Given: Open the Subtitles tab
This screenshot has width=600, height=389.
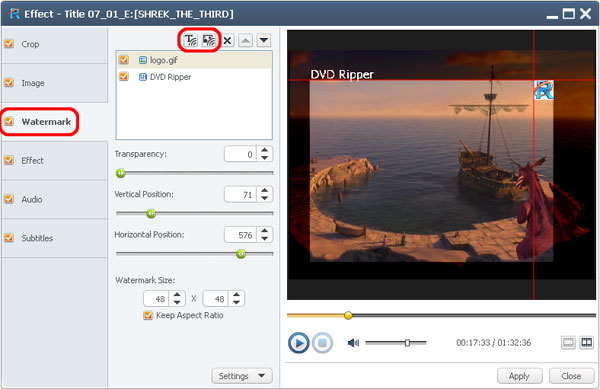Looking at the screenshot, I should coord(55,238).
